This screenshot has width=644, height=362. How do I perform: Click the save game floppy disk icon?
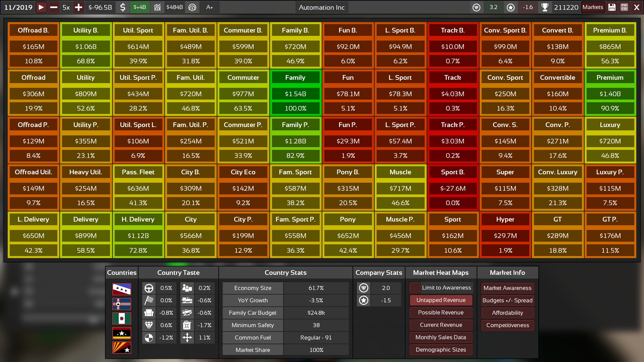[612, 7]
